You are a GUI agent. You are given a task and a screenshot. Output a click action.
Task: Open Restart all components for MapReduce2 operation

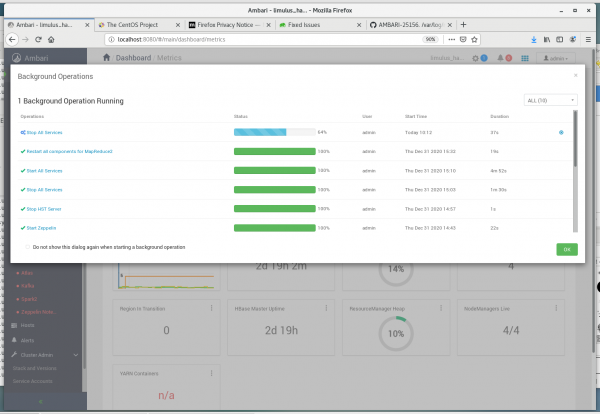pyautogui.click(x=69, y=152)
